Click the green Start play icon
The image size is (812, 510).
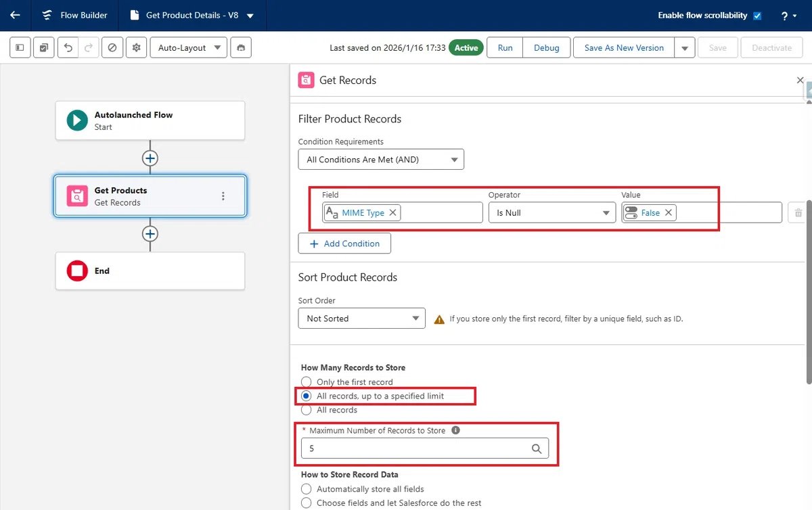click(x=77, y=120)
